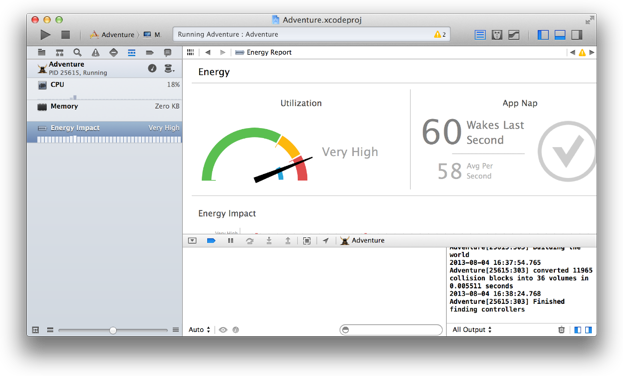Click the Step Out button

pos(288,240)
